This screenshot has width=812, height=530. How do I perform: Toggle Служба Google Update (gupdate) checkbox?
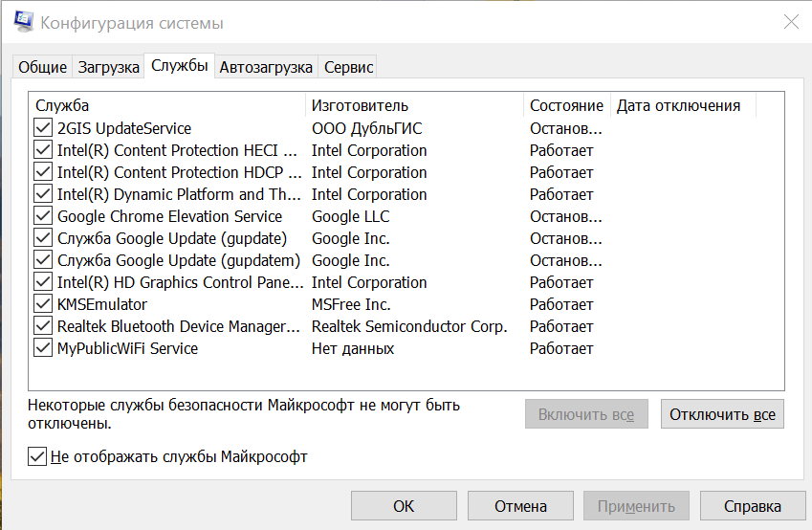pos(43,238)
